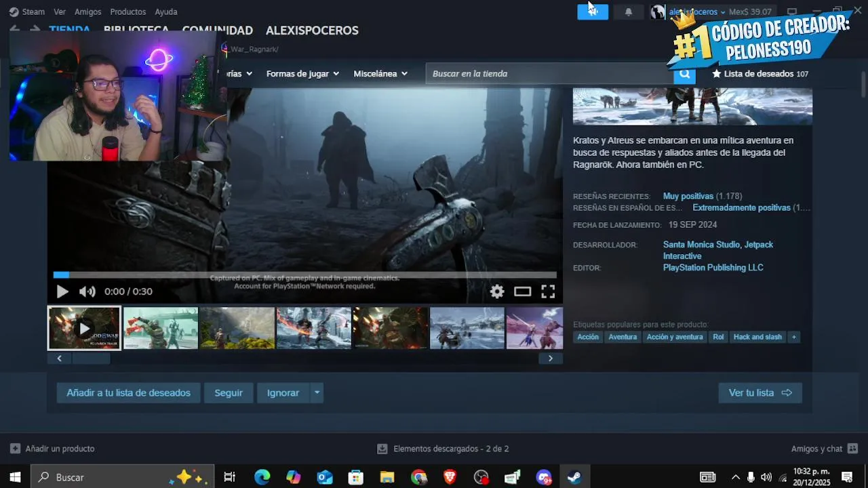Open the Productos menu
The width and height of the screenshot is (868, 488).
(128, 12)
